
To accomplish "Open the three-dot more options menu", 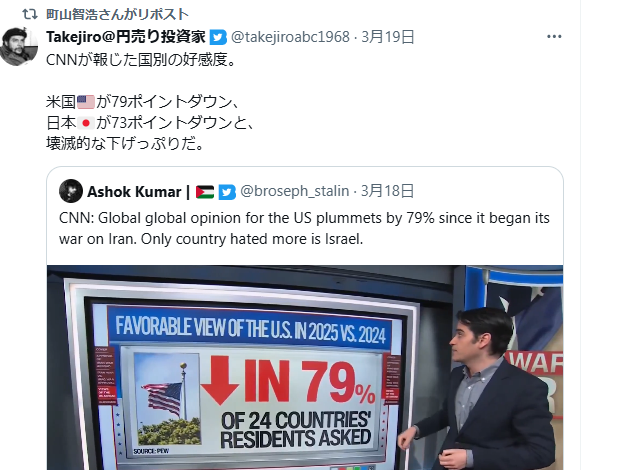I will [554, 37].
